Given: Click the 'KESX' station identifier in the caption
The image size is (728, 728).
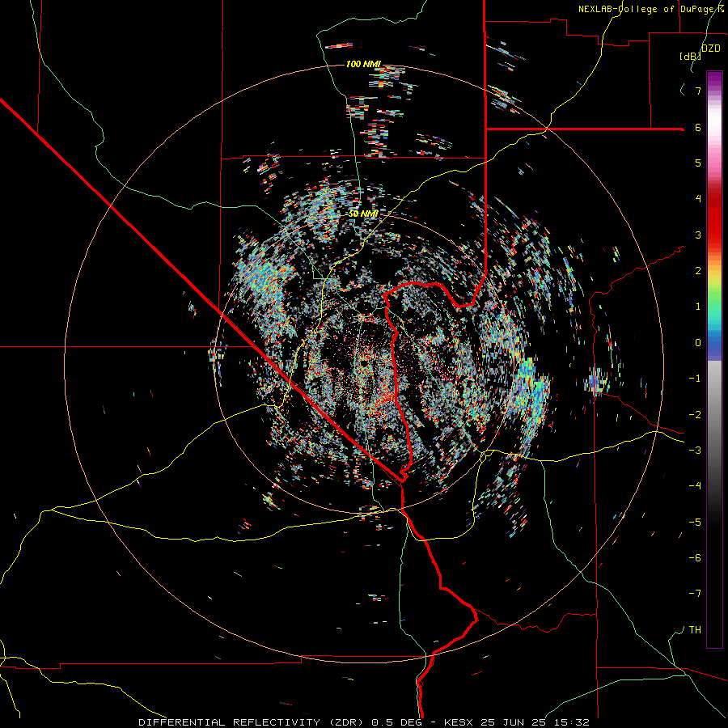Looking at the screenshot, I should click(459, 722).
